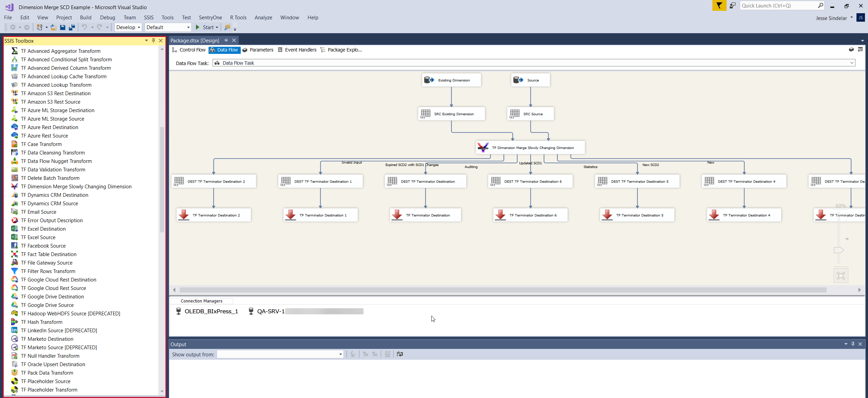Select the TF Filter Rows Transform

click(48, 271)
